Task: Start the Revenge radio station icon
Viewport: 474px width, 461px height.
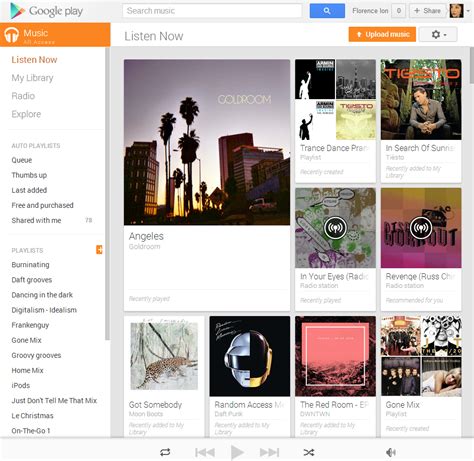Action: [421, 228]
